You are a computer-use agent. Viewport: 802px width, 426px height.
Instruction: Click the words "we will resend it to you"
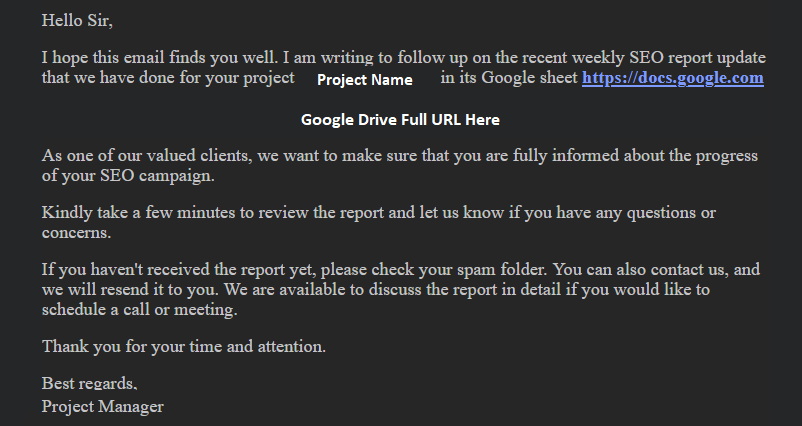coord(133,290)
